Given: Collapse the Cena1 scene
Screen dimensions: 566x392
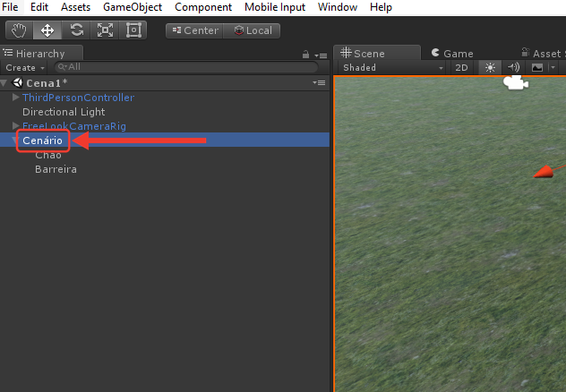Looking at the screenshot, I should [4, 83].
